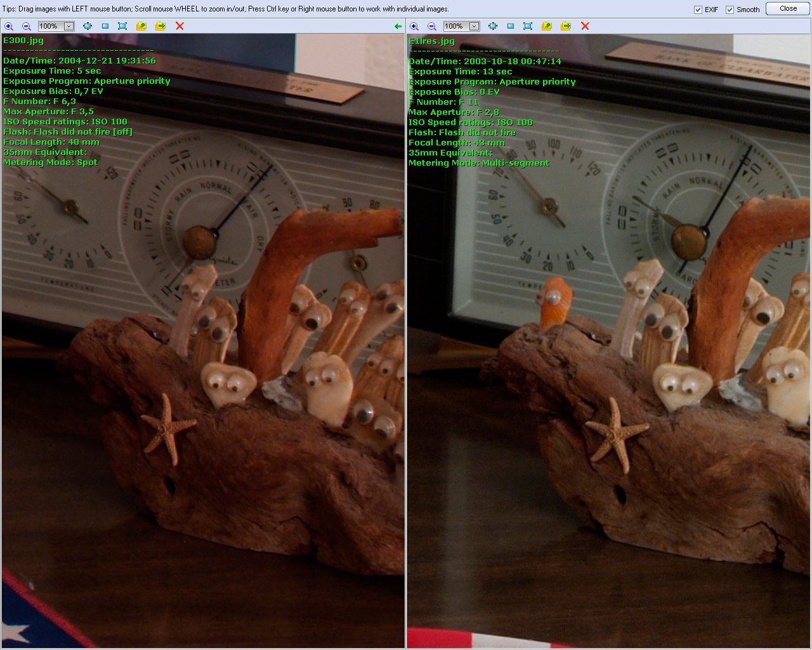Click move-to-folder icon in left pane toolbar
This screenshot has width=812, height=650.
pos(160,26)
